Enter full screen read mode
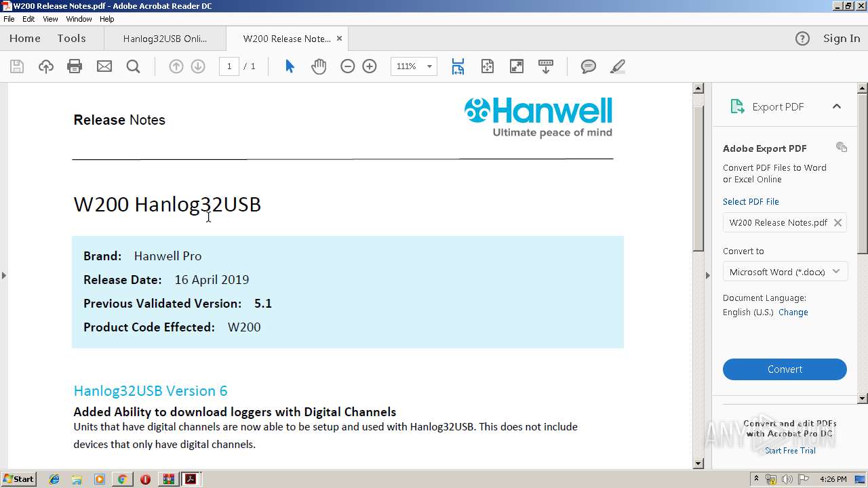This screenshot has height=488, width=868. coord(517,66)
